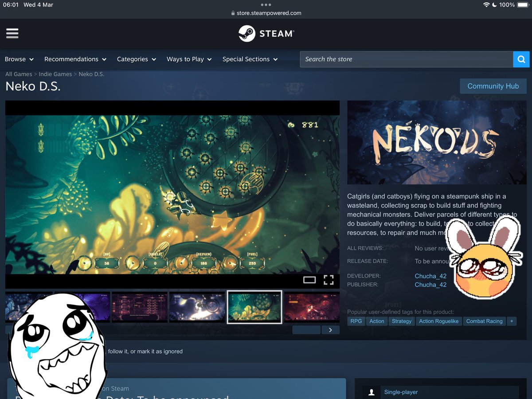The image size is (532, 399).
Task: Focus the Search the store field
Action: tap(407, 59)
